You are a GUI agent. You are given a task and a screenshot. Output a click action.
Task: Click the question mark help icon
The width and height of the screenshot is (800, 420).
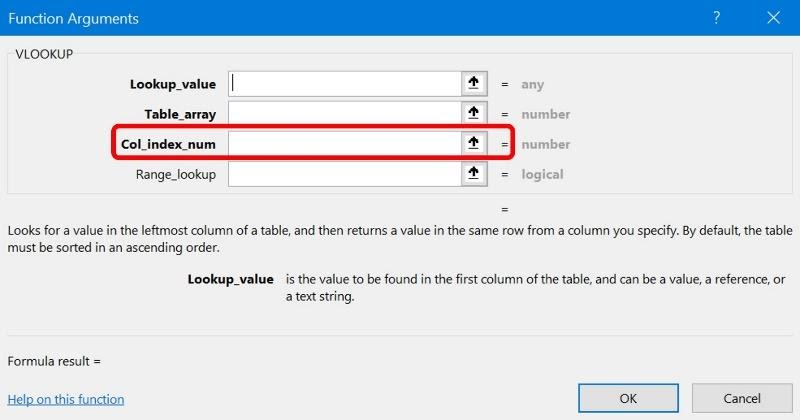(716, 18)
